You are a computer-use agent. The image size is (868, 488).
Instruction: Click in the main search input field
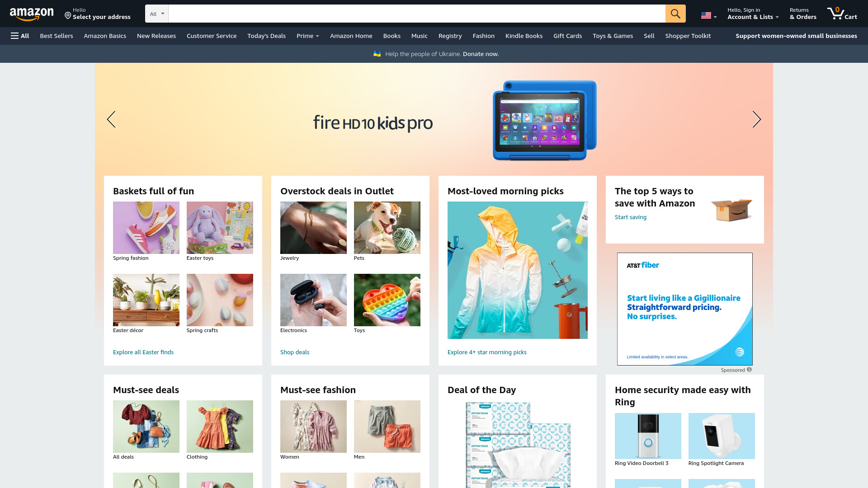pos(417,14)
